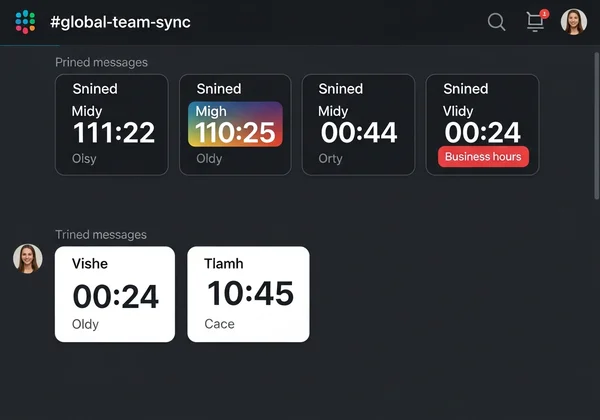Open the white Tlamh 10:45 card
600x420 pixels.
point(249,294)
